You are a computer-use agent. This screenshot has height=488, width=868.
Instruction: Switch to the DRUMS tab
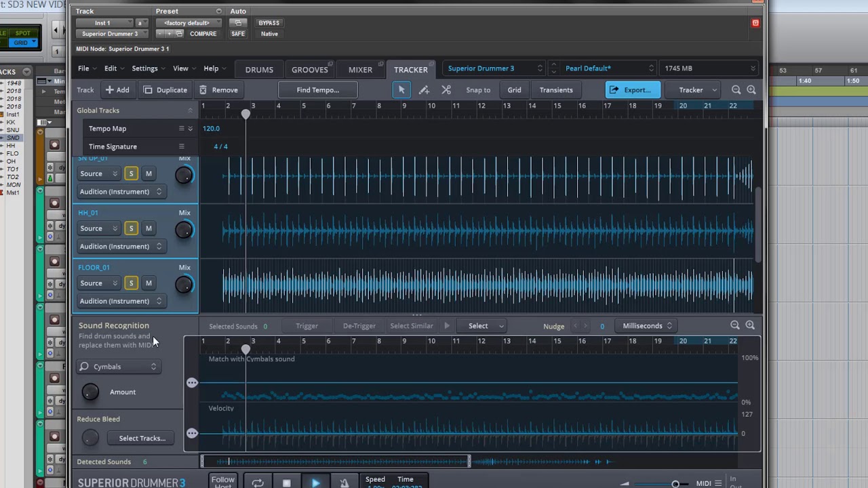(259, 70)
